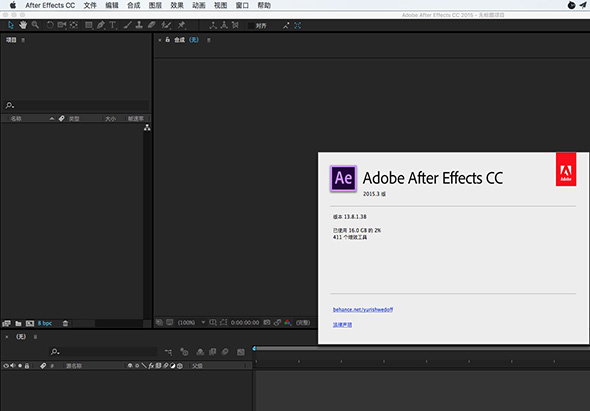
Task: Select the Puppet Pin tool
Action: [181, 25]
